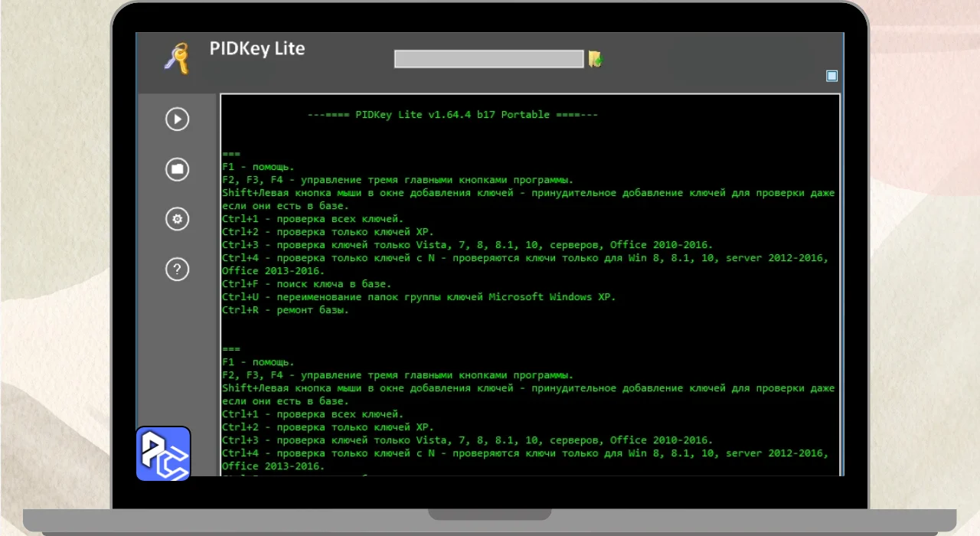Click the "Ctrl+U - переименование папок" line
Viewport: 980px width, 536px height.
pos(419,297)
